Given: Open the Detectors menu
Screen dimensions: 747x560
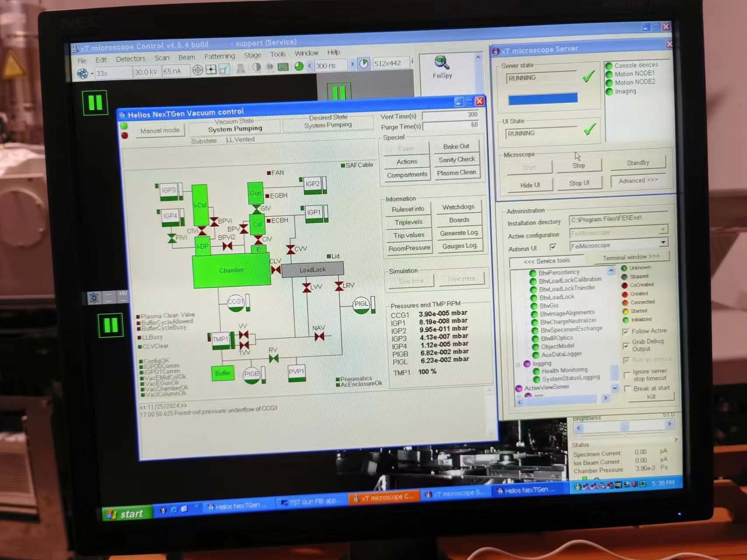Looking at the screenshot, I should [x=130, y=59].
